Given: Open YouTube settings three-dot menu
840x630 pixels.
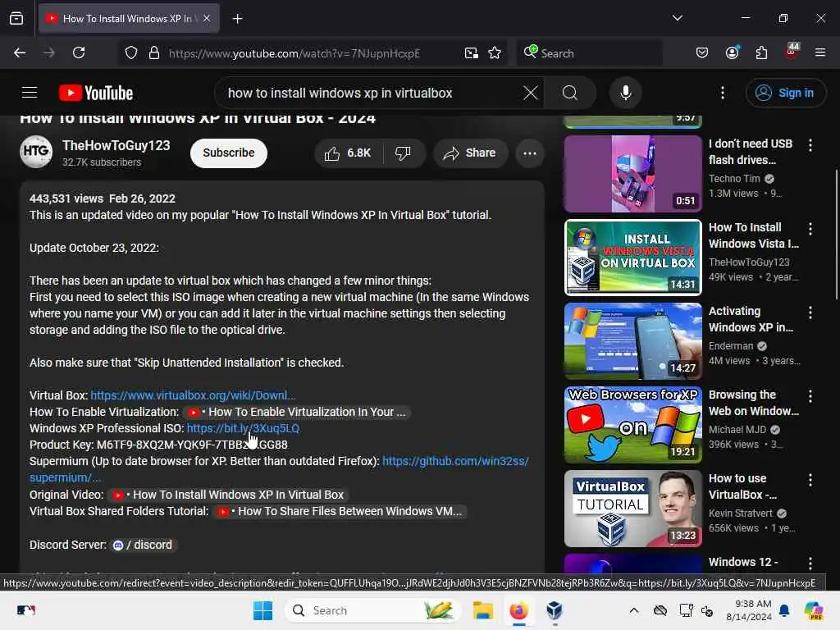Looking at the screenshot, I should pos(723,93).
